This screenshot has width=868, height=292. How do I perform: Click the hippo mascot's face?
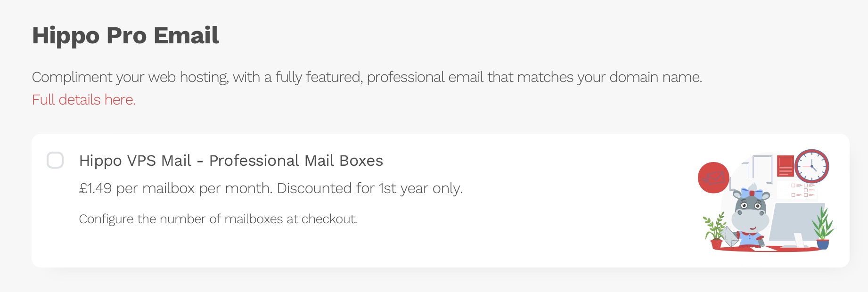750,211
